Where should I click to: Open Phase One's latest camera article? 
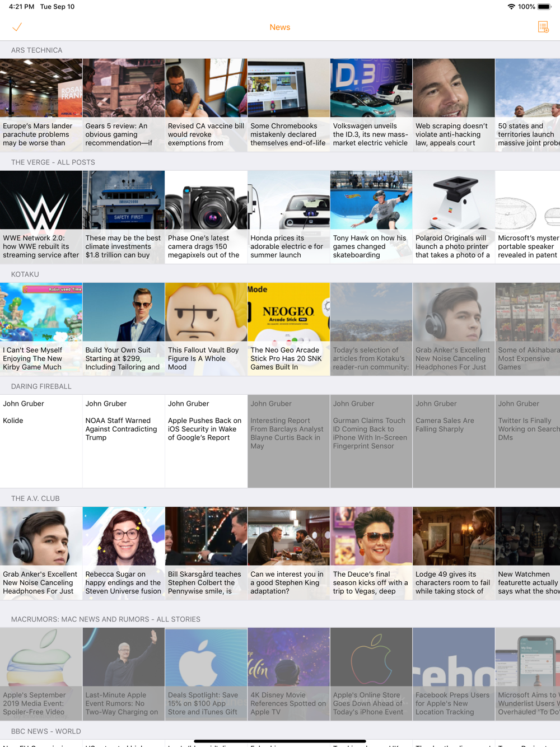[206, 217]
